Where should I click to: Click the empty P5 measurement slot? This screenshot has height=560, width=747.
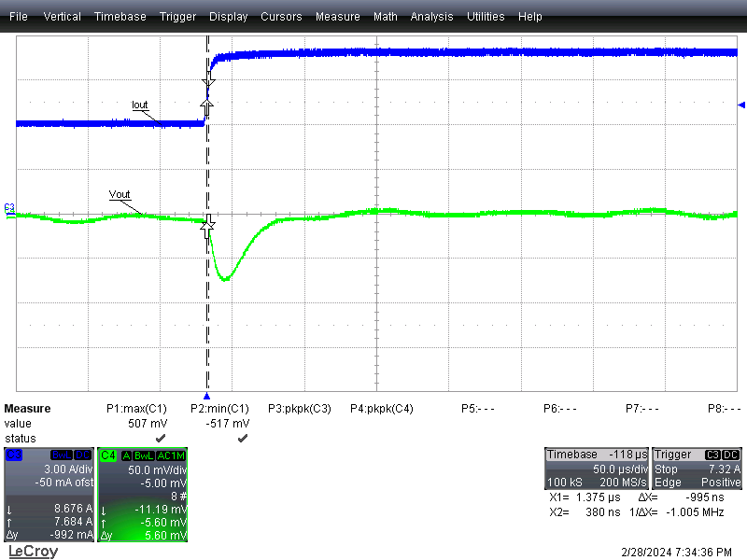(x=478, y=409)
